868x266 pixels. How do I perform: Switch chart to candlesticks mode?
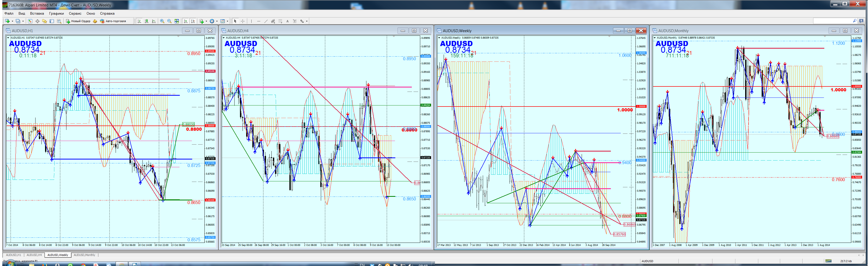[147, 21]
